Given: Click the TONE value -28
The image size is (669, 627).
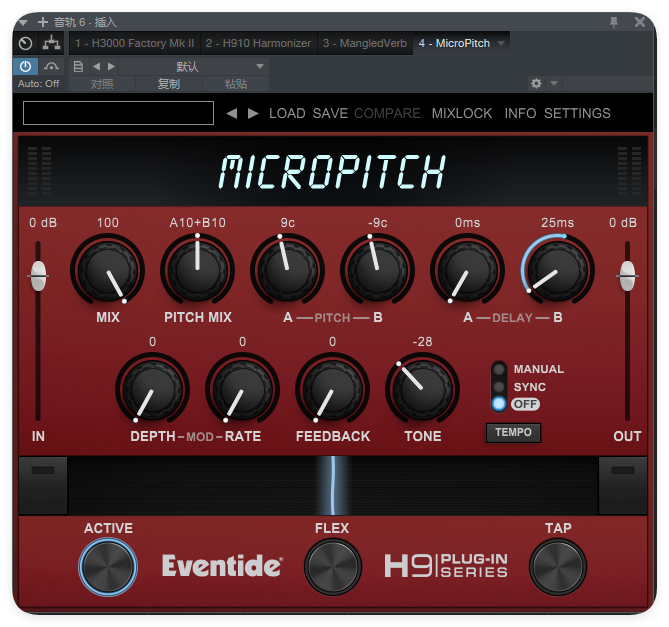Looking at the screenshot, I should (x=422, y=342).
